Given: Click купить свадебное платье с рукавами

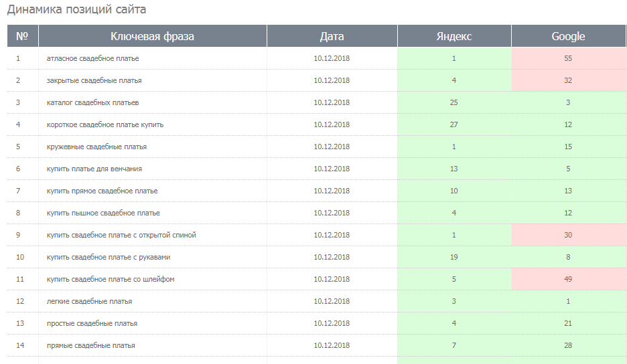Looking at the screenshot, I should click(x=109, y=257).
